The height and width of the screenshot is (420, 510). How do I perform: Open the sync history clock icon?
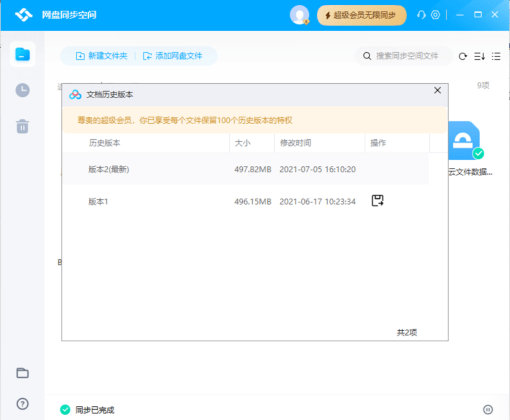point(22,90)
